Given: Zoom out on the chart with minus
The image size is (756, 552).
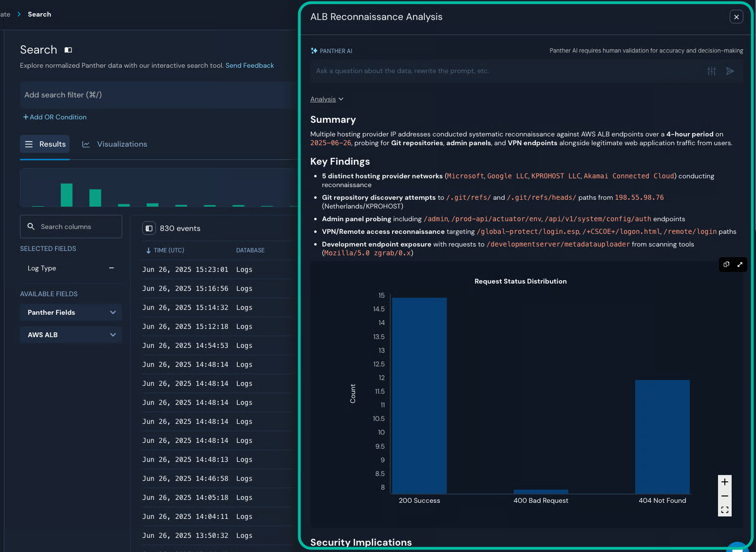Looking at the screenshot, I should (x=725, y=496).
